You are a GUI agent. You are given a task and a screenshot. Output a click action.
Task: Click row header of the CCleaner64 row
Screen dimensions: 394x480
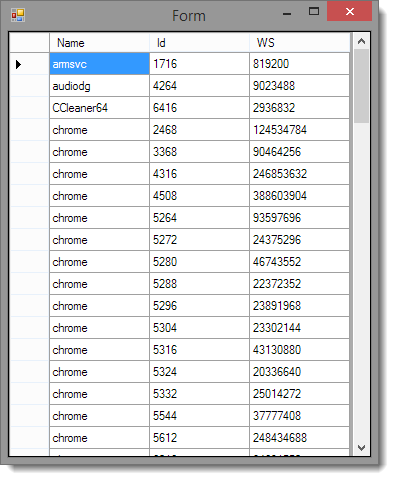(30, 108)
